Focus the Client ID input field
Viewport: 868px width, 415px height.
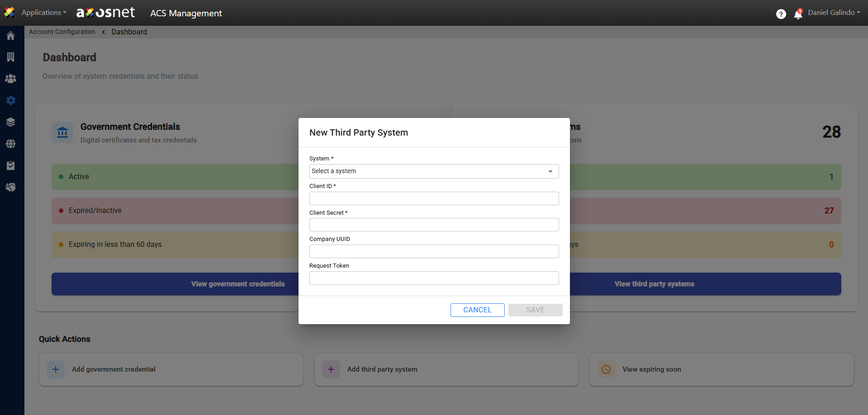click(x=434, y=198)
